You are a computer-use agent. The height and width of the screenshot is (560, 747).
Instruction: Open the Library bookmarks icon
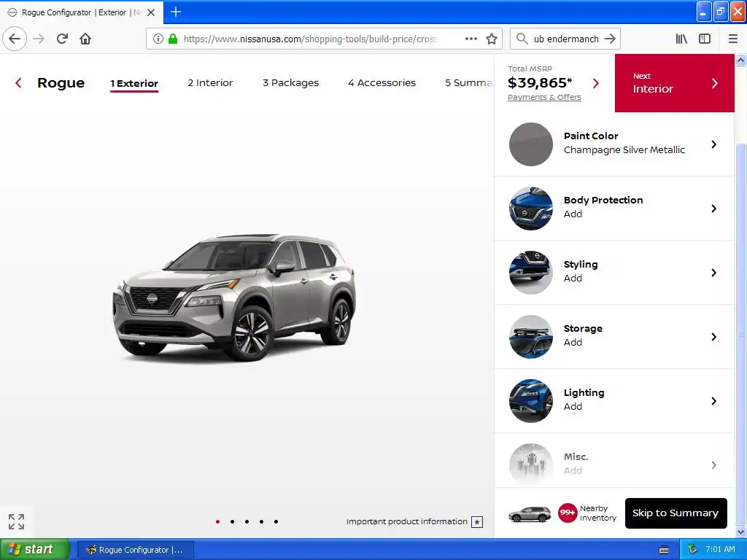681,39
